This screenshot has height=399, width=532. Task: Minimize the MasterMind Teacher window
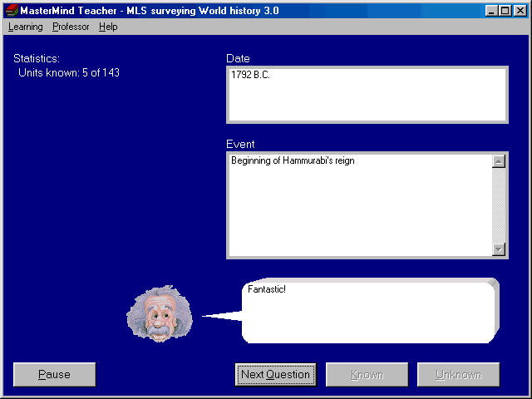click(491, 11)
